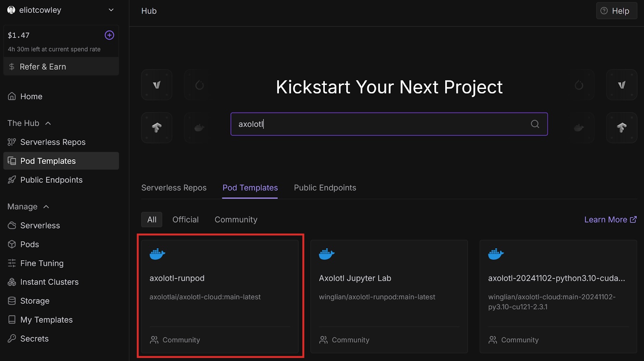Open Secrets via the key icon
Image resolution: width=644 pixels, height=361 pixels.
(12, 339)
